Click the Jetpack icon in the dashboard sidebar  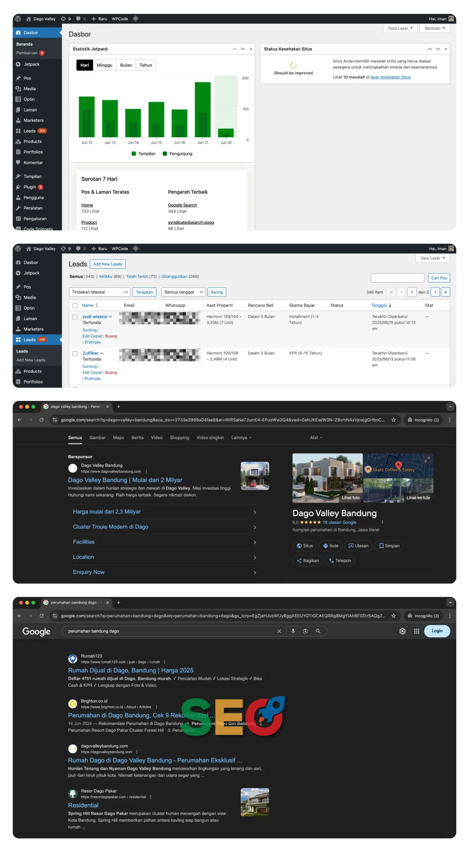[18, 64]
